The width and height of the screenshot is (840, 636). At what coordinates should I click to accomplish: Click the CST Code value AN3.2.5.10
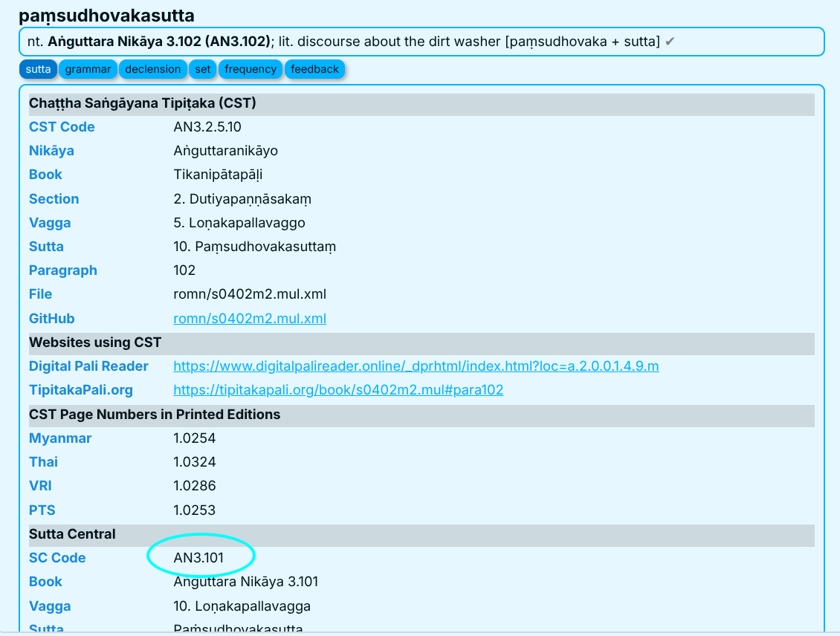[x=207, y=127]
